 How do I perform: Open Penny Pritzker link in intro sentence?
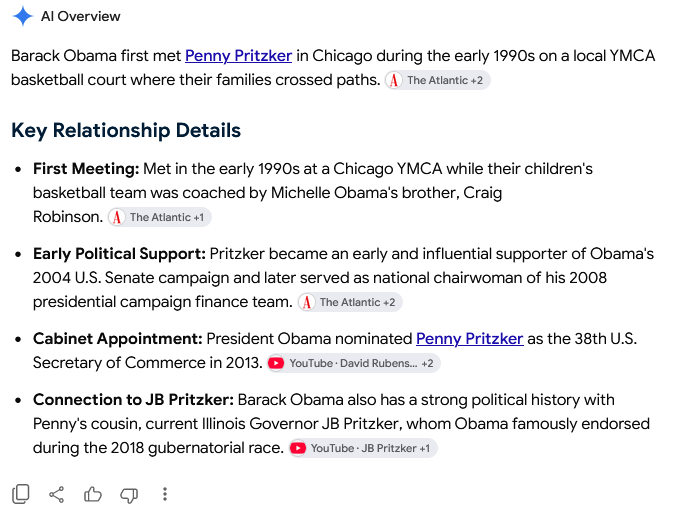coord(238,56)
